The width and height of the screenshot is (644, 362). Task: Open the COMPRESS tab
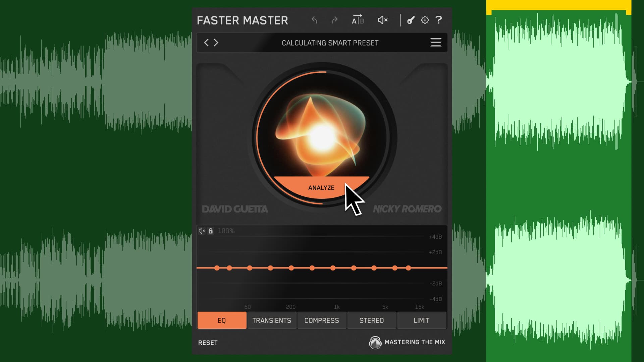pyautogui.click(x=321, y=320)
